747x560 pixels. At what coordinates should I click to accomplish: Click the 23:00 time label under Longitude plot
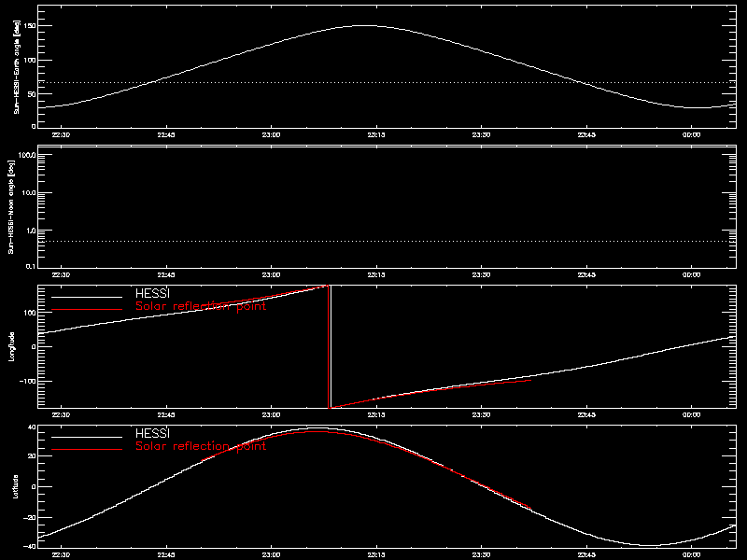pos(272,414)
